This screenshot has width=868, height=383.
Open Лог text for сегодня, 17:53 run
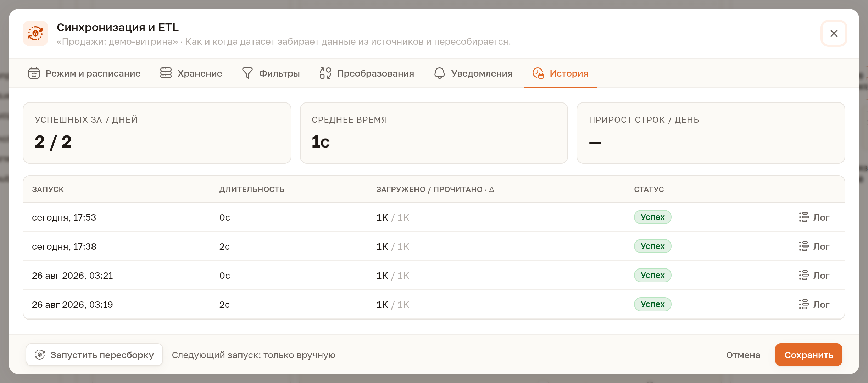(x=821, y=217)
